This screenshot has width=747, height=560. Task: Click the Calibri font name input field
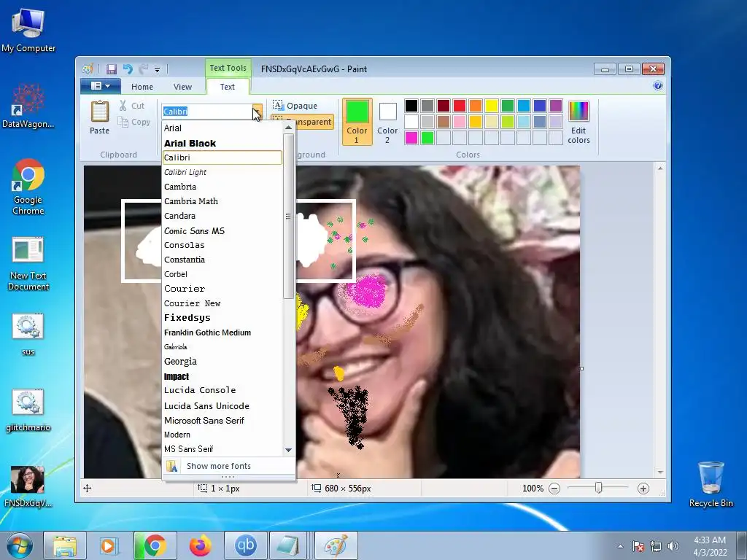tap(206, 112)
